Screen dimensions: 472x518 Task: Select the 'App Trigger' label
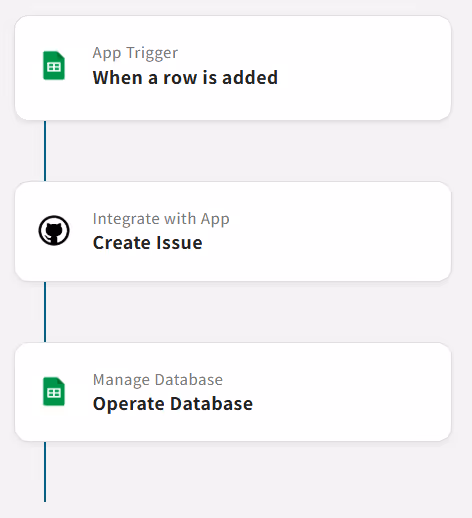coord(135,53)
